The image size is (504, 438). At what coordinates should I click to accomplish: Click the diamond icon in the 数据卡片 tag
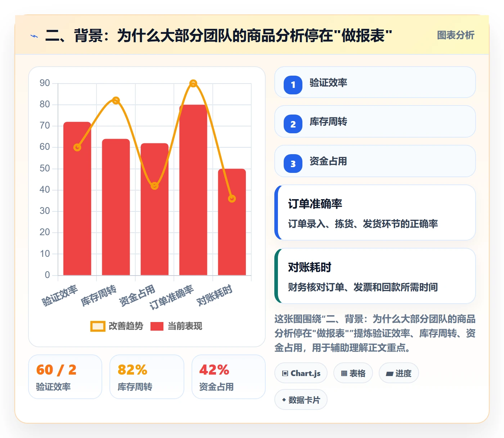(284, 400)
